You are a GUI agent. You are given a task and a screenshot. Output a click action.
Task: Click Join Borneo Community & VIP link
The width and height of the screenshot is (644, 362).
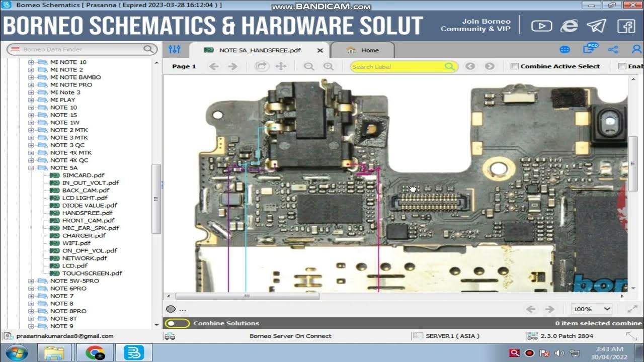coord(475,25)
